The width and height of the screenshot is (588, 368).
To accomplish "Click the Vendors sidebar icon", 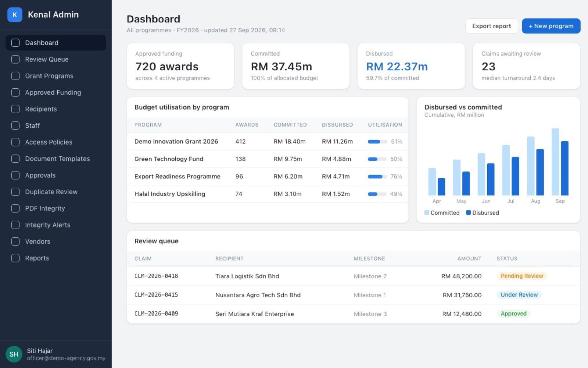I will [x=15, y=241].
